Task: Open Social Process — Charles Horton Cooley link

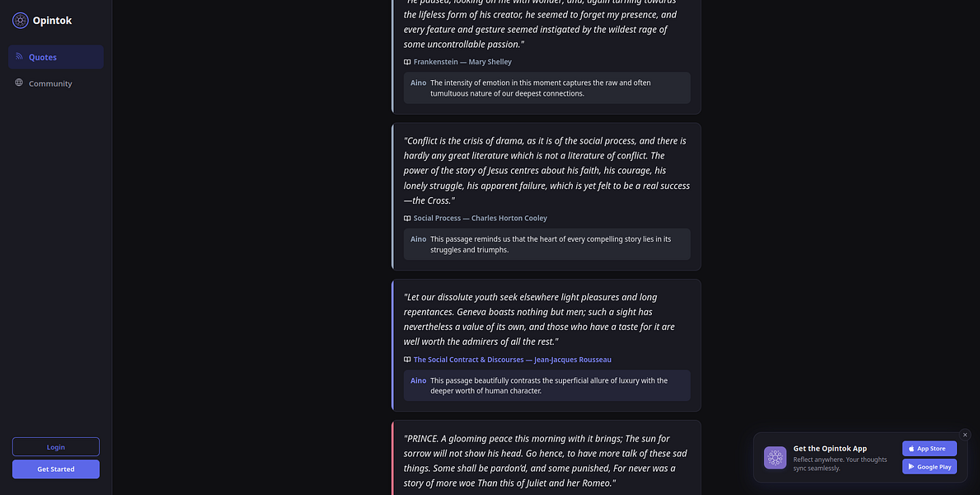Action: (480, 219)
